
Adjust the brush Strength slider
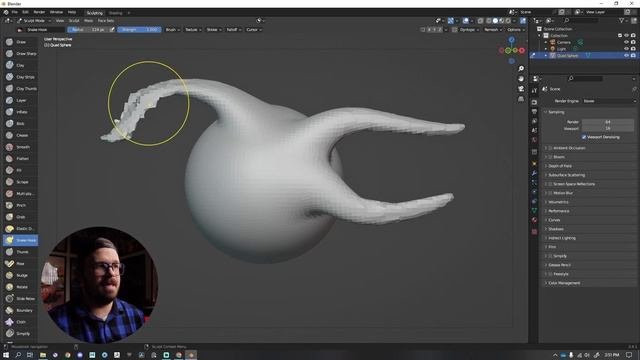[139, 29]
